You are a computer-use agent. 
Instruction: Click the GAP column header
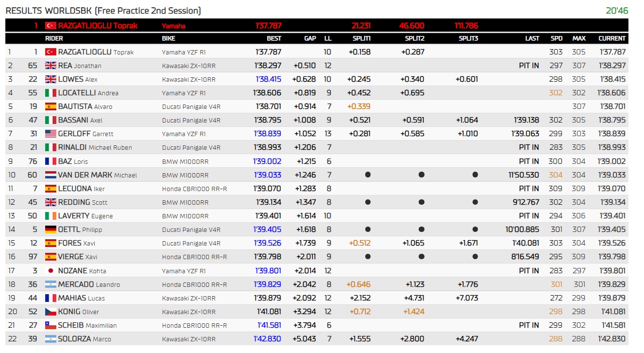pyautogui.click(x=310, y=38)
